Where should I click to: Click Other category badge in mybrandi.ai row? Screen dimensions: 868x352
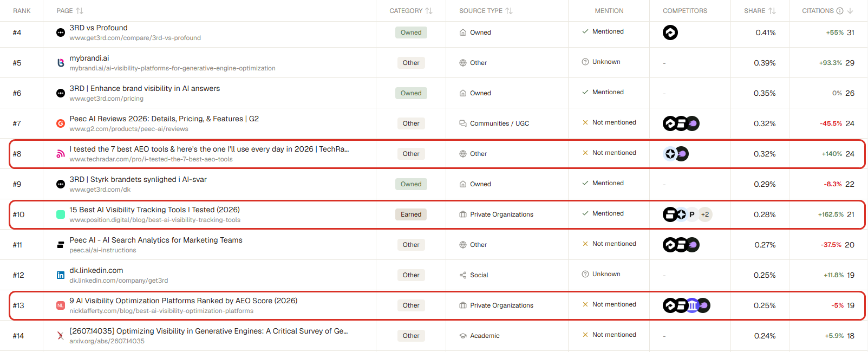411,63
